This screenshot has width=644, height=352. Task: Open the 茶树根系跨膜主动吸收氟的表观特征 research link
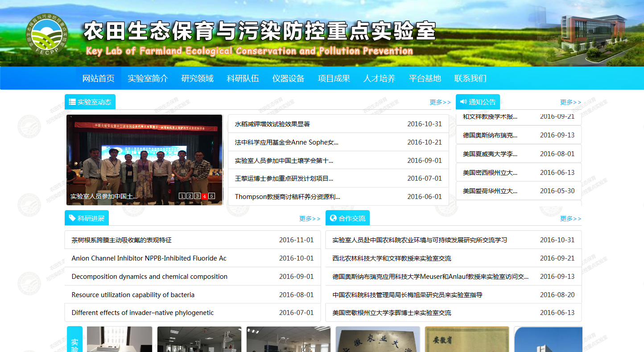click(121, 240)
